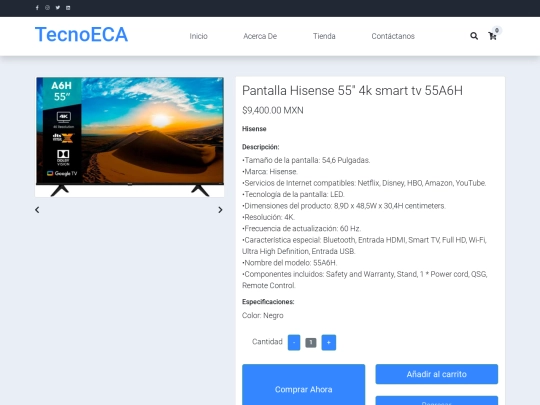Click the Marca: Hisense line
This screenshot has height=405, width=540.
click(x=270, y=172)
